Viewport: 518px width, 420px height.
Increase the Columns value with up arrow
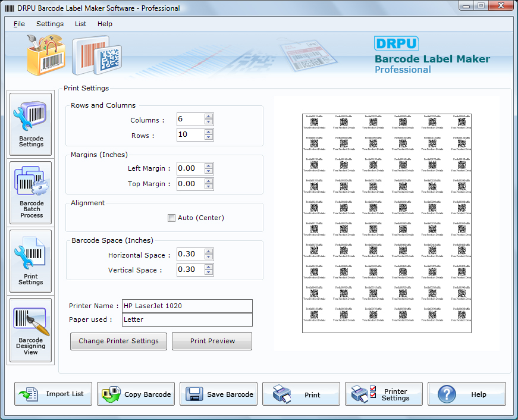(x=208, y=116)
